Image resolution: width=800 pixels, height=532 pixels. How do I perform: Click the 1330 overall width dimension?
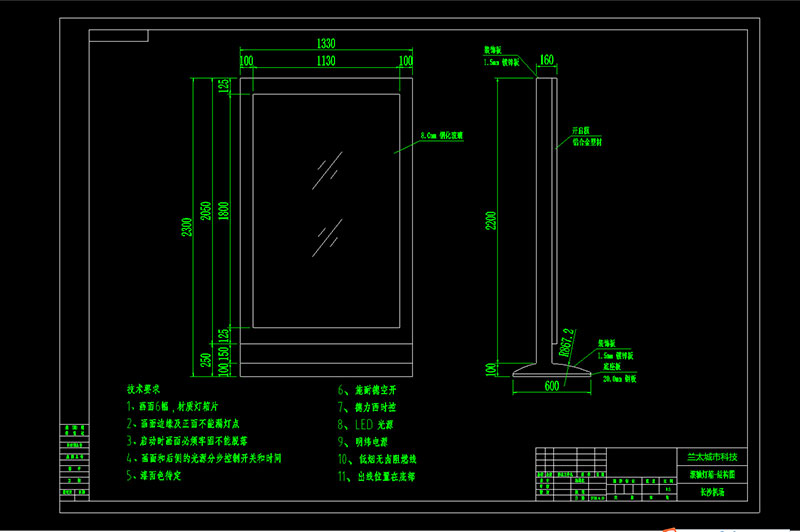[326, 44]
